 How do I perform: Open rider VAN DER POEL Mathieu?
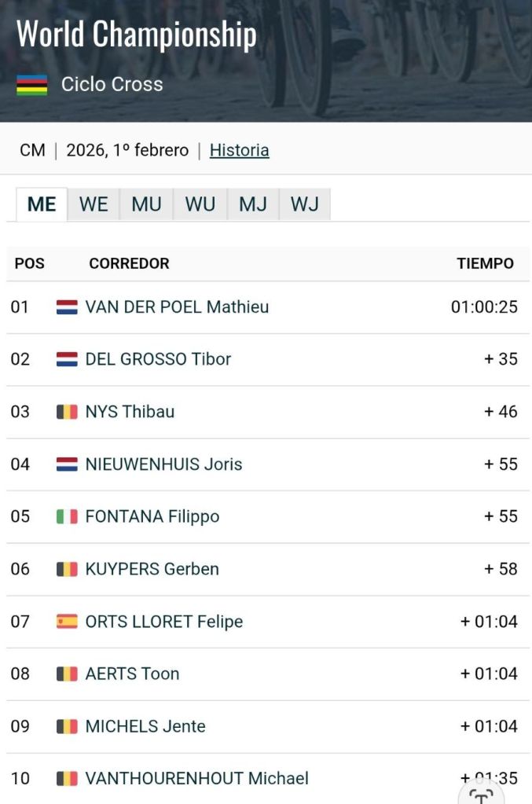click(177, 307)
